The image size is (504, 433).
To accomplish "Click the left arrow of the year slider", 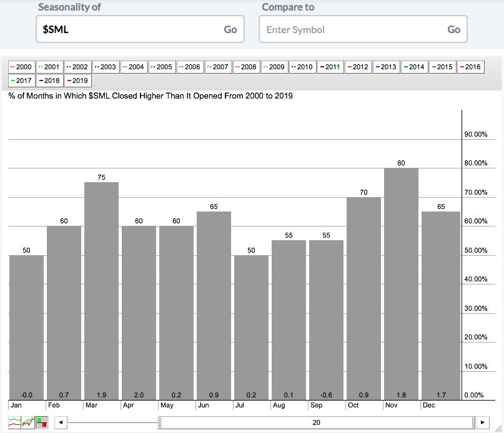I will 60,422.
